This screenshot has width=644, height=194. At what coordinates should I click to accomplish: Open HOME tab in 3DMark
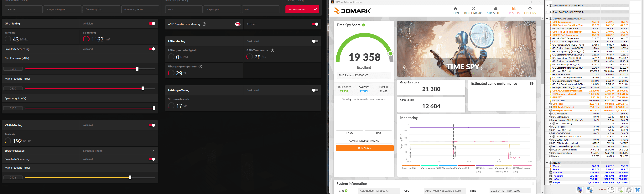[x=455, y=11]
